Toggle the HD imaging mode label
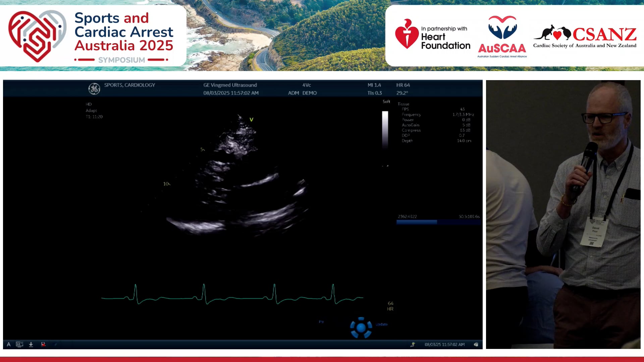644x362 pixels. tap(89, 104)
